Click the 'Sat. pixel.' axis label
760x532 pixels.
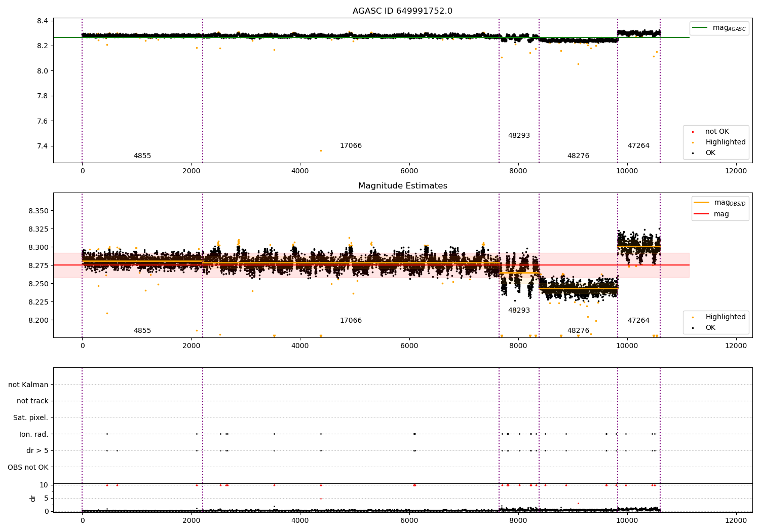31,417
